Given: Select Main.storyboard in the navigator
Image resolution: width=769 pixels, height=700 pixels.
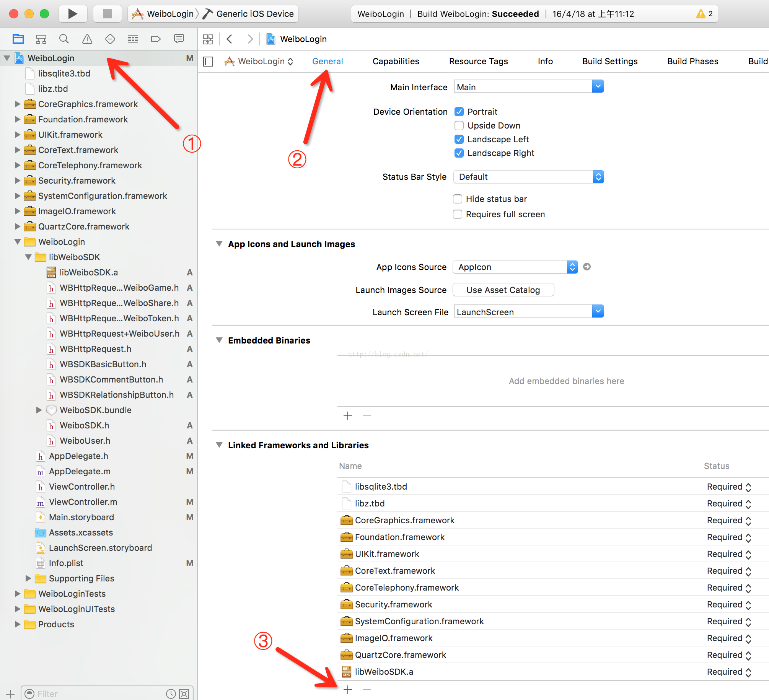Looking at the screenshot, I should coord(81,517).
